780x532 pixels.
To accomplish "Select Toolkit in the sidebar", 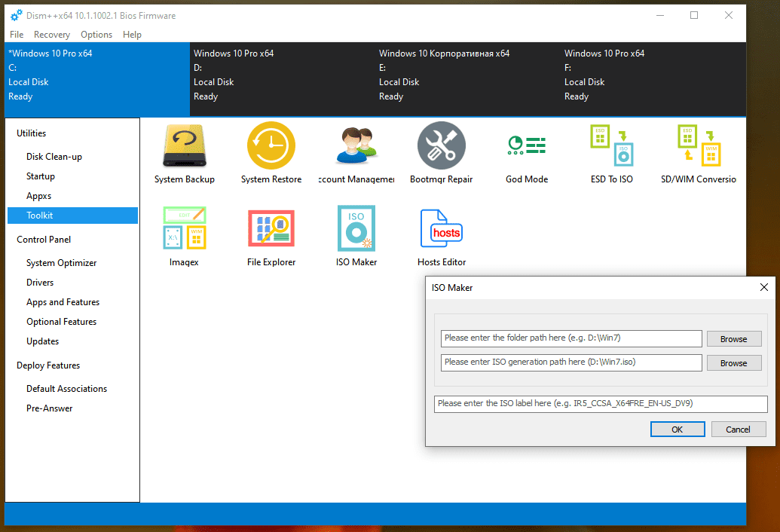I will (x=72, y=216).
